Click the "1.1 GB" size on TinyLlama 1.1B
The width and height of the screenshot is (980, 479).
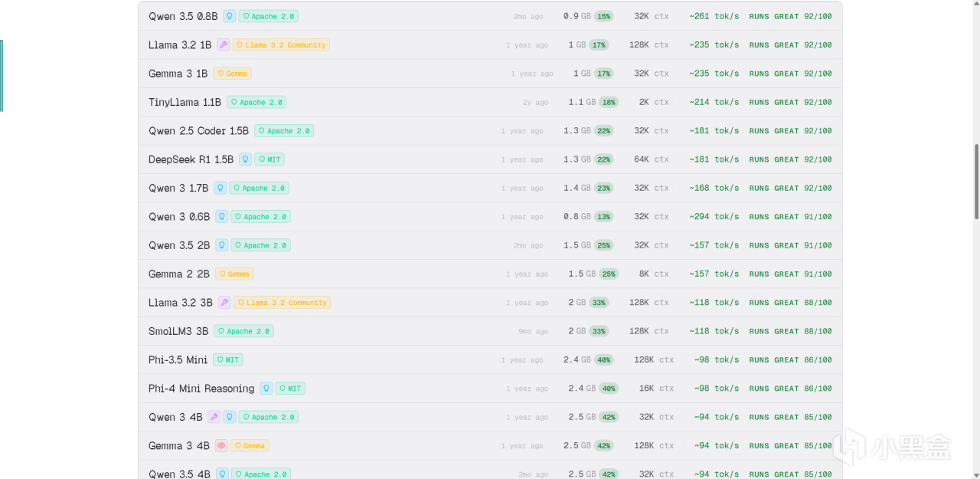point(582,102)
